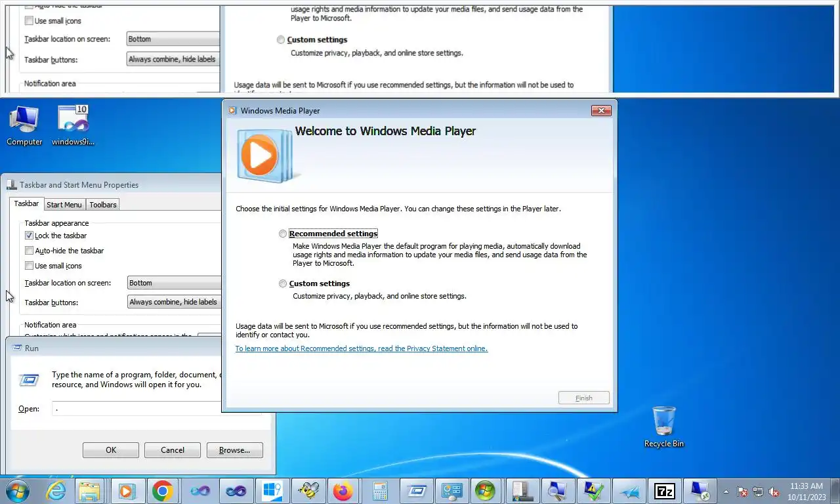840x504 pixels.
Task: Focus the Open text field in Run
Action: (x=137, y=408)
